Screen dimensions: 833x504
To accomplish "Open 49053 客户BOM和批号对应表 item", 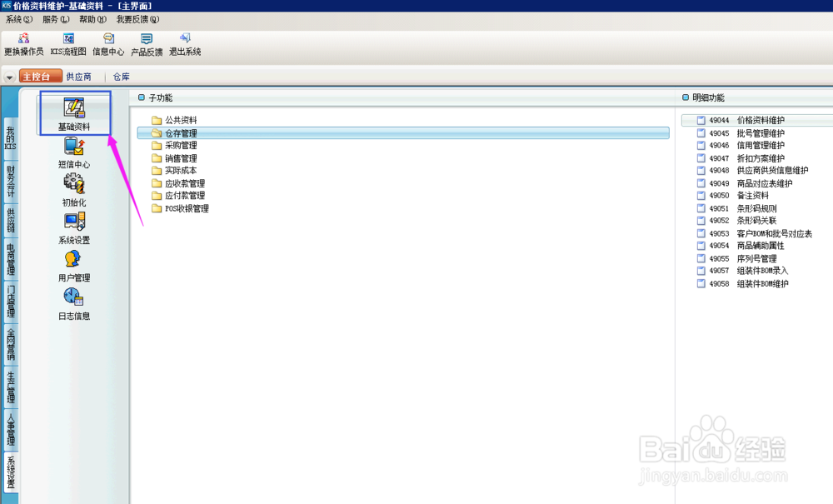I will point(755,234).
